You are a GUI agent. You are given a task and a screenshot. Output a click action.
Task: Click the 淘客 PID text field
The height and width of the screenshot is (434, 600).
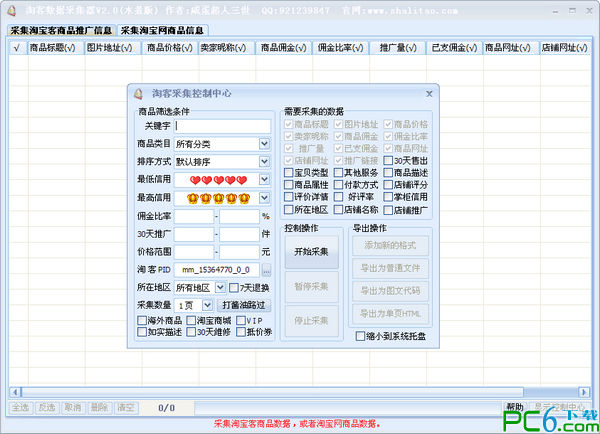tap(217, 270)
